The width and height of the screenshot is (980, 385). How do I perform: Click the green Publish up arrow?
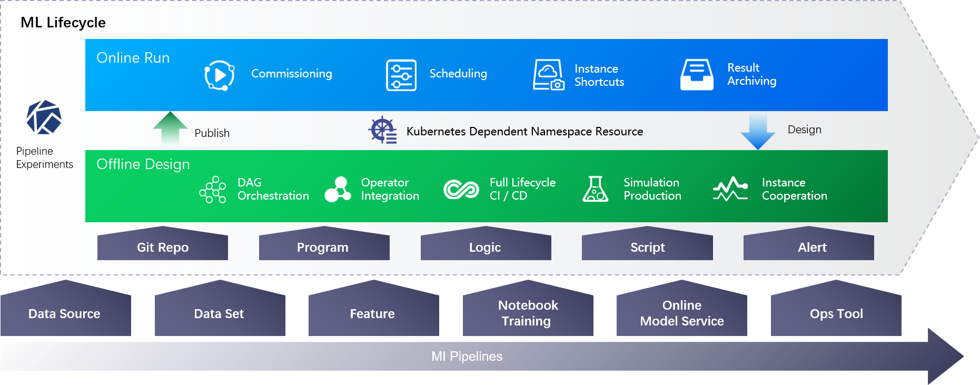coord(170,128)
